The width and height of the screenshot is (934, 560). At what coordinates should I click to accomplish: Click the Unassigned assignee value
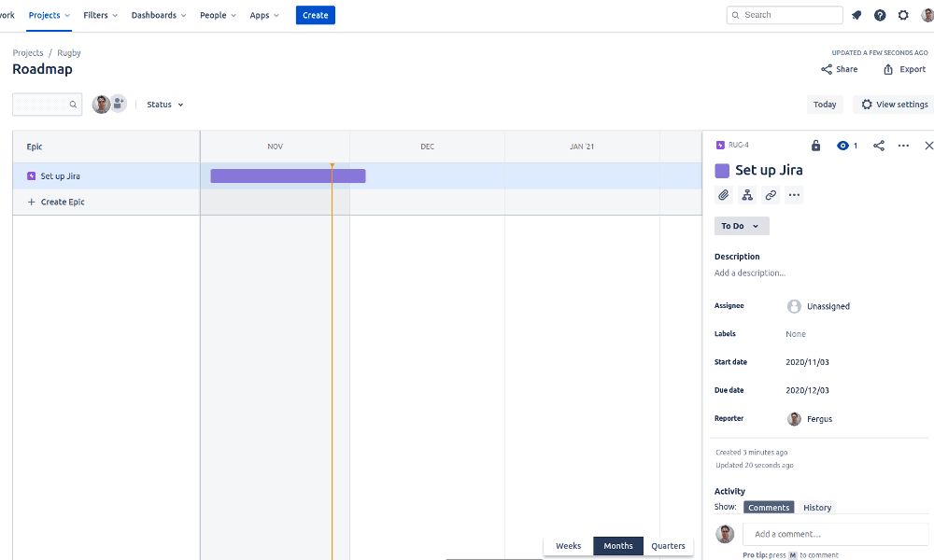click(828, 306)
